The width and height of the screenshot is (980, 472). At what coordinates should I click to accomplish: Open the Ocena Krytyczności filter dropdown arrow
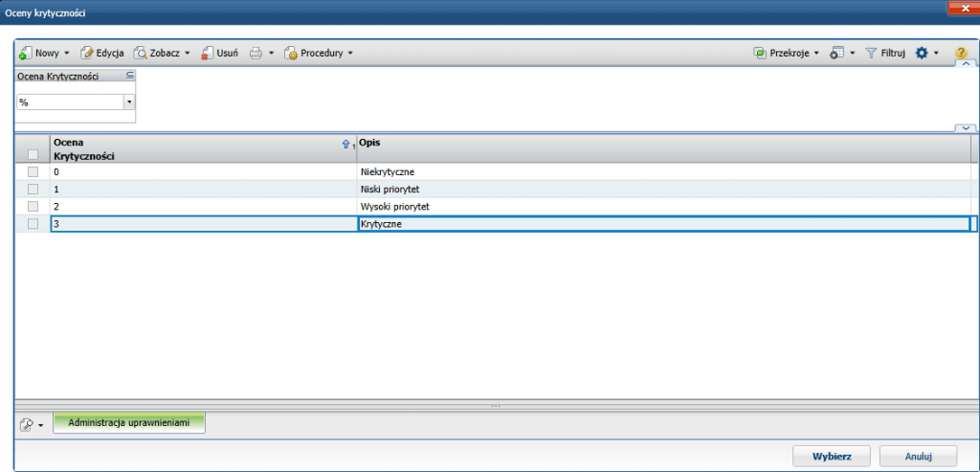click(x=129, y=101)
